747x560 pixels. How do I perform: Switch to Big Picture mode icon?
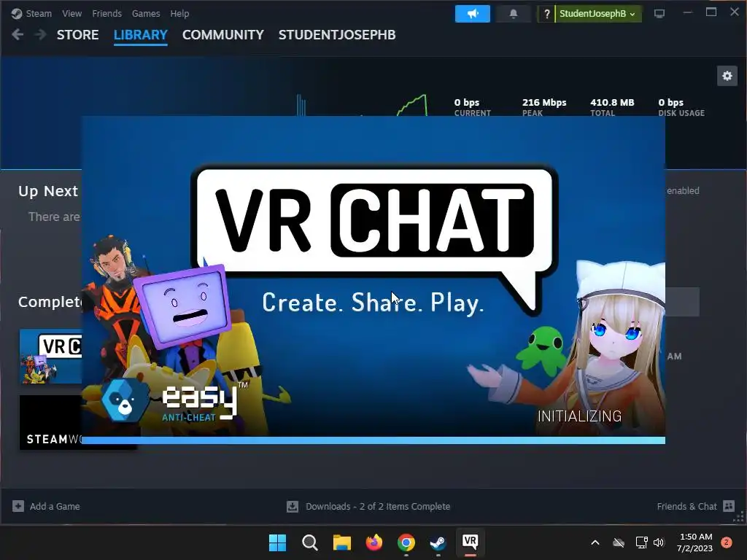[659, 14]
